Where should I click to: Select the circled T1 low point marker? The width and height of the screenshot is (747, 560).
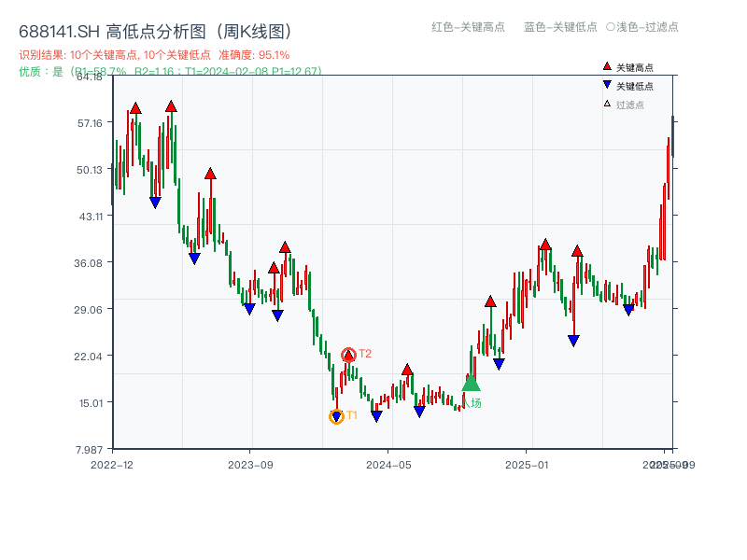click(337, 416)
